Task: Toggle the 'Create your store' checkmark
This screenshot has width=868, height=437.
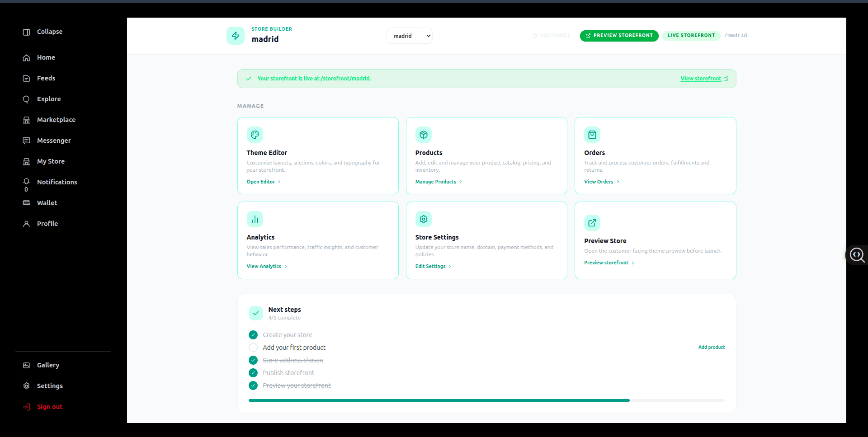Action: [x=253, y=335]
